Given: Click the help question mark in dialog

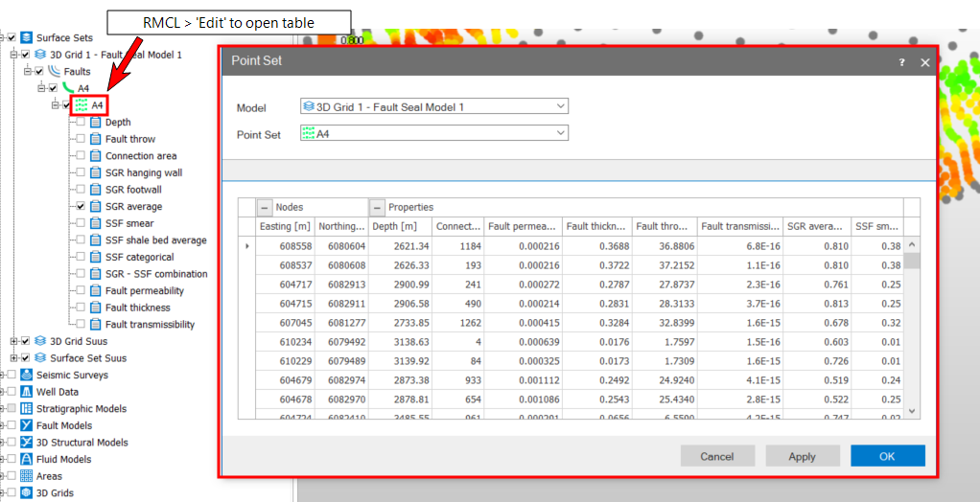Looking at the screenshot, I should (x=901, y=62).
